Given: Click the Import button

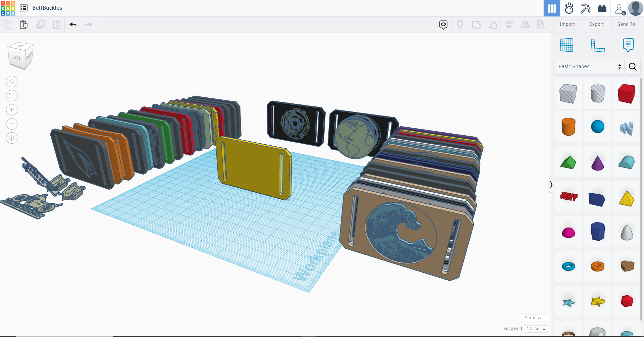Looking at the screenshot, I should 567,24.
